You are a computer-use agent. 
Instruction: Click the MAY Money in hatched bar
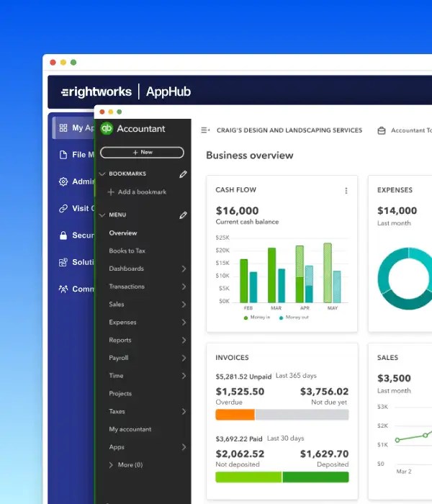(x=328, y=273)
